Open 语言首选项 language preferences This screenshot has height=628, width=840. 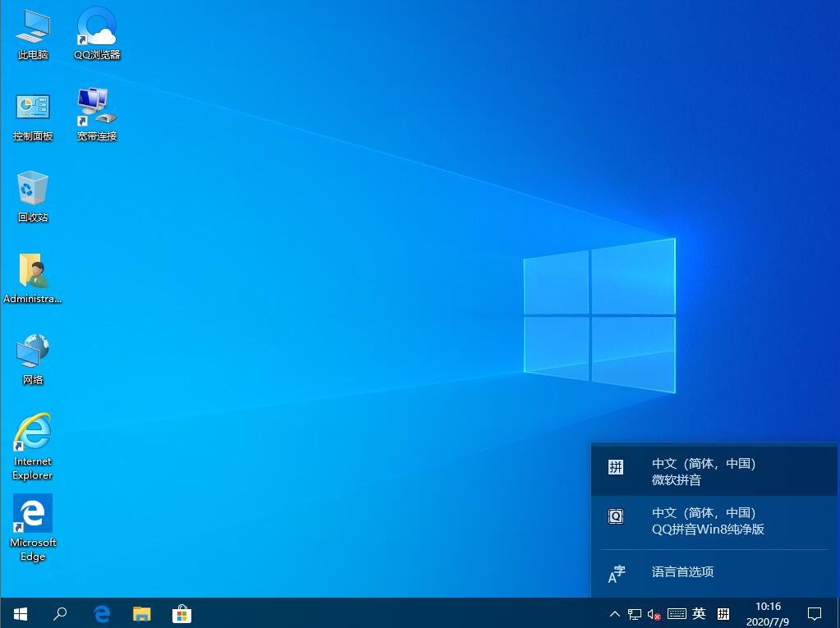(x=684, y=571)
